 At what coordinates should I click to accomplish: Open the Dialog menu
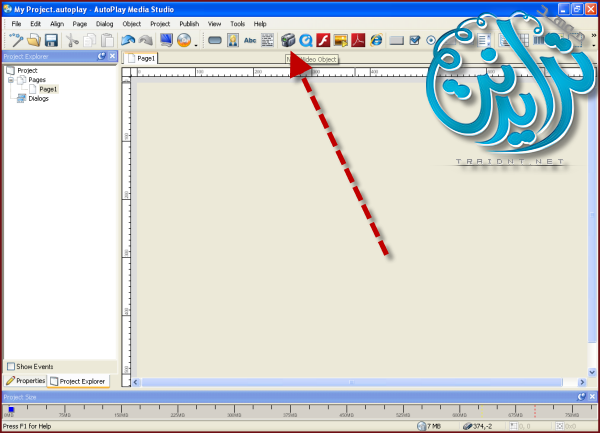click(x=104, y=24)
